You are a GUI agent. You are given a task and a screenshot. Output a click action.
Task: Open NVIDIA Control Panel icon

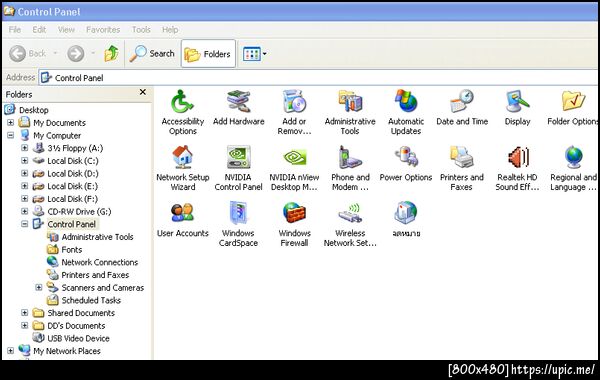[238, 157]
